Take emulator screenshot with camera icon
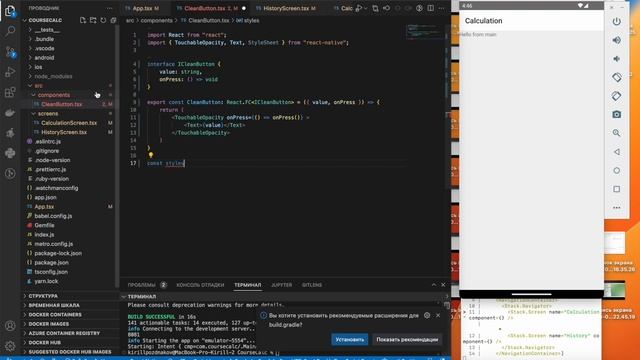 tap(616, 114)
